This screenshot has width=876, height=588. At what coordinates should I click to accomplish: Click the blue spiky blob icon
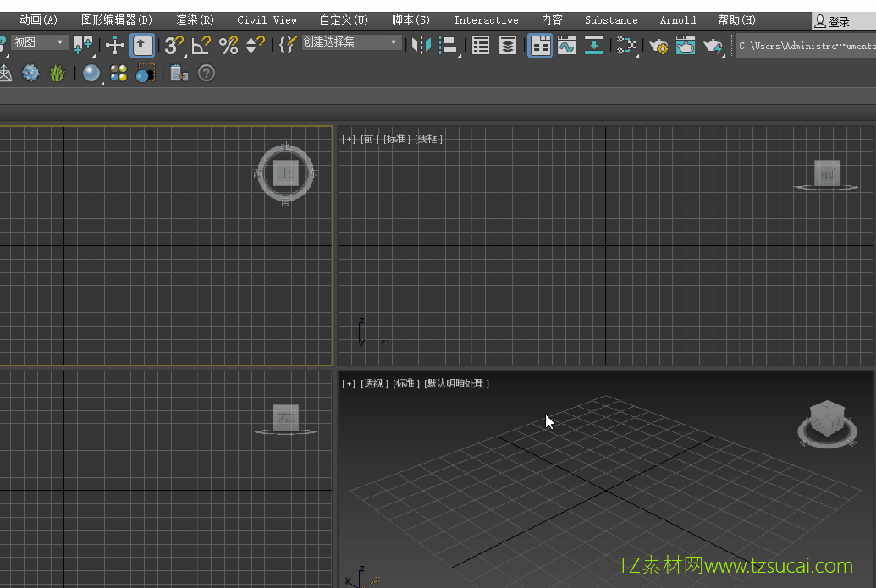(30, 73)
